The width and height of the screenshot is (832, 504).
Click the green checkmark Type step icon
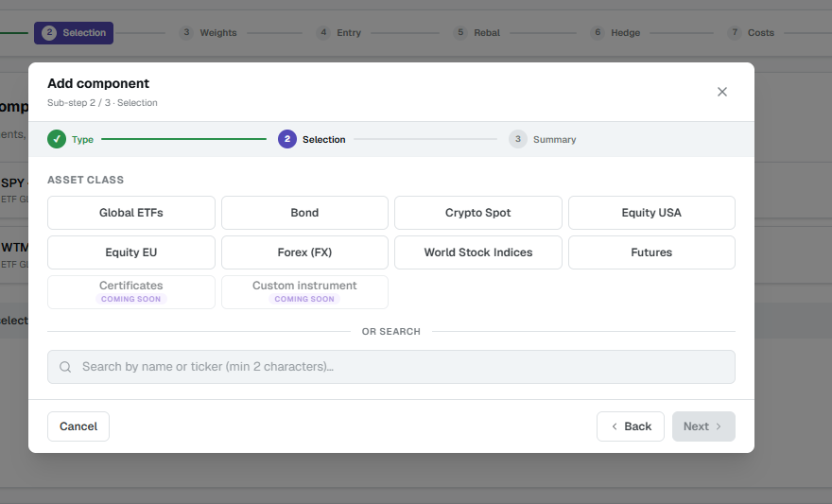(x=57, y=139)
